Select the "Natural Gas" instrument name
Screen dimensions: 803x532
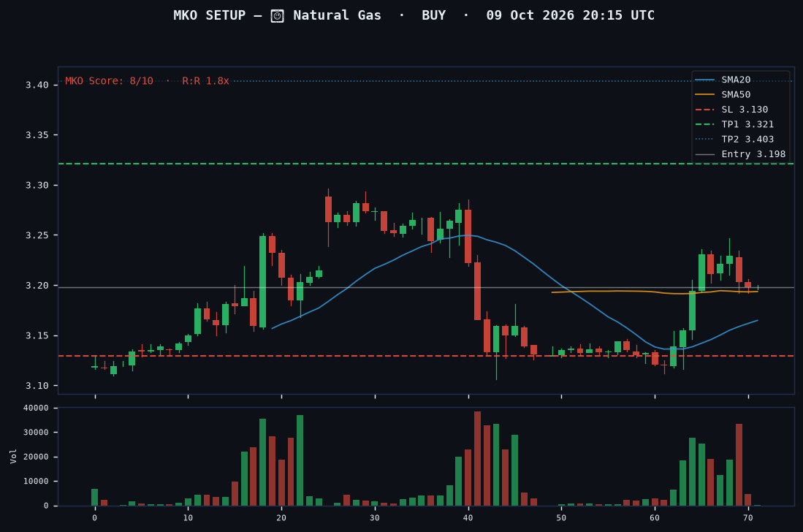pyautogui.click(x=337, y=15)
